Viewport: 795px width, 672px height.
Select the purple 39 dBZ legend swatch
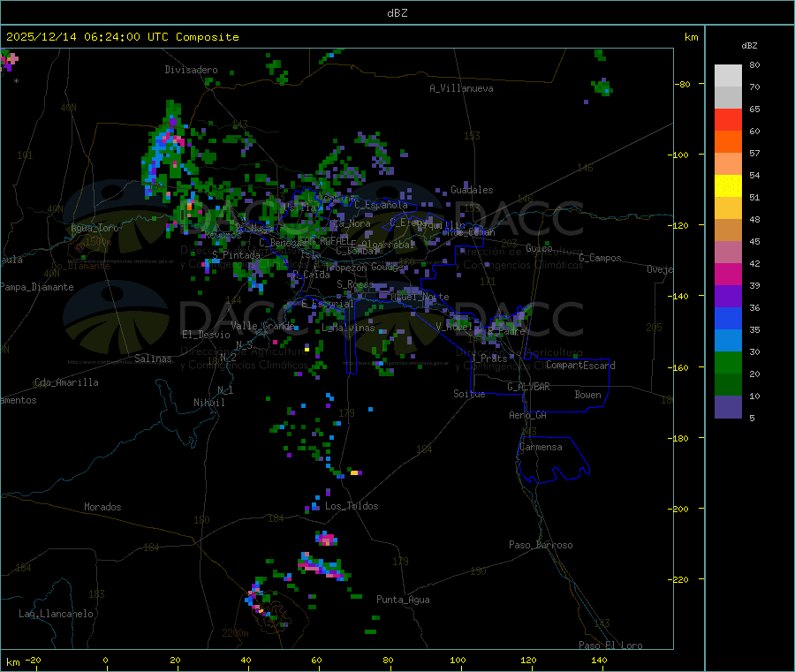728,297
